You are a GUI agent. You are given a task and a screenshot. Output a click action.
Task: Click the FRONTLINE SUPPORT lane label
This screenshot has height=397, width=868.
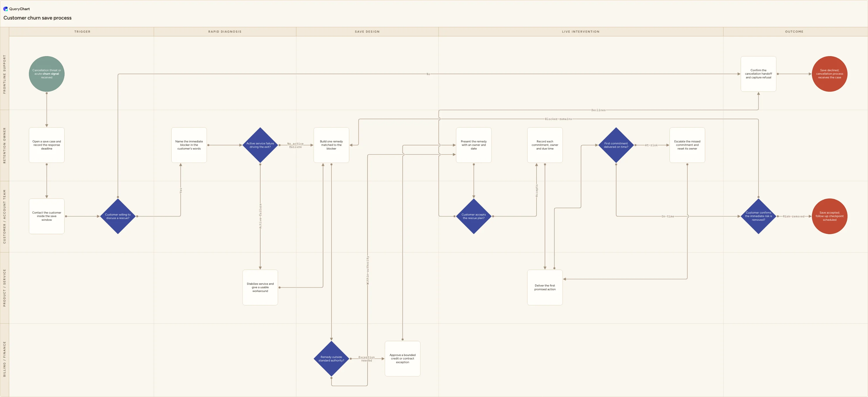tap(4, 74)
